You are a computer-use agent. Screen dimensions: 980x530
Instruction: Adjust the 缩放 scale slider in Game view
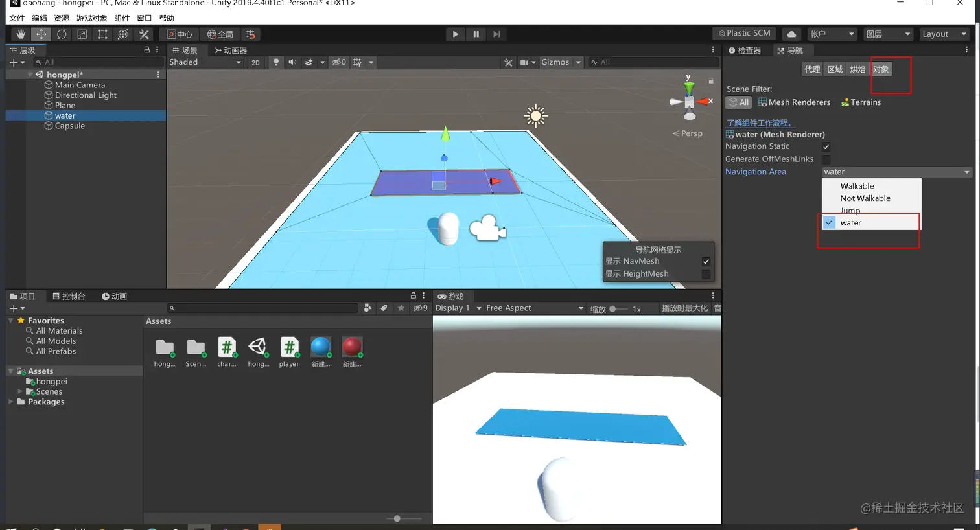tap(618, 309)
